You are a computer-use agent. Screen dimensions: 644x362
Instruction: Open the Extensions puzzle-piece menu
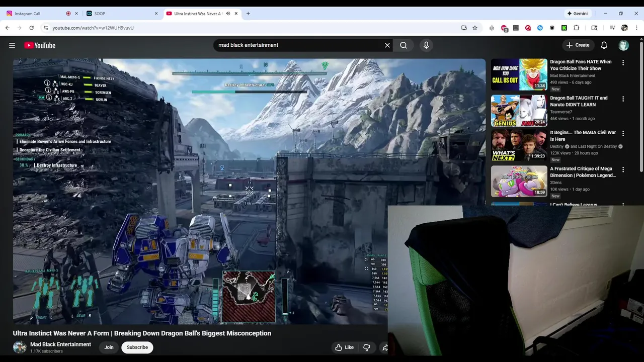(x=577, y=28)
